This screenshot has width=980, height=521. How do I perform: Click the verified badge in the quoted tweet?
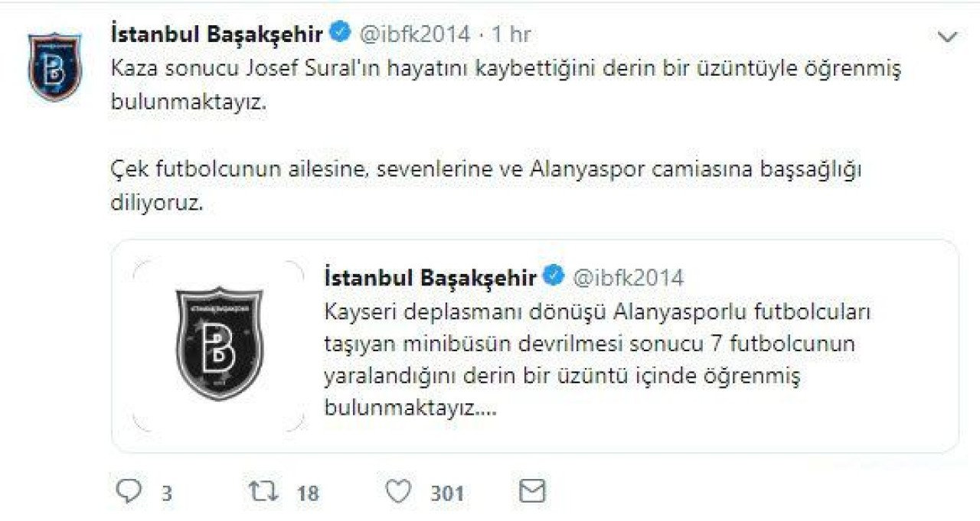554,276
